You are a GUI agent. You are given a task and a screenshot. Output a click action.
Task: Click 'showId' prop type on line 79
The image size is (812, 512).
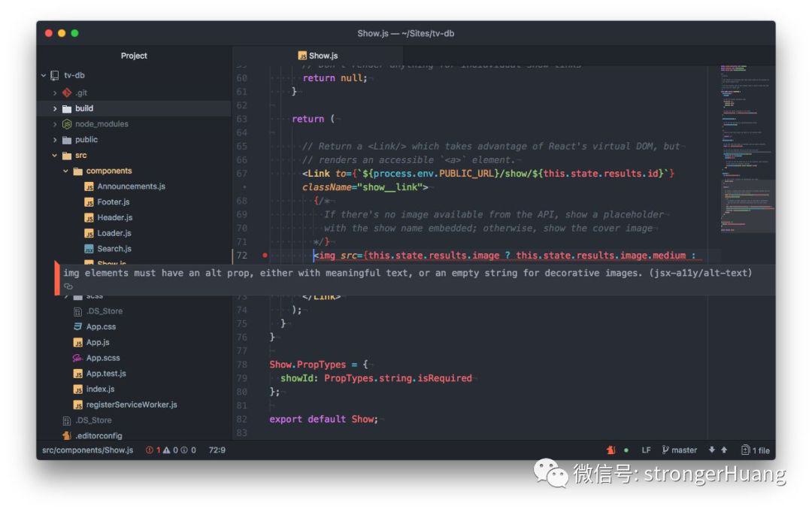(298, 378)
